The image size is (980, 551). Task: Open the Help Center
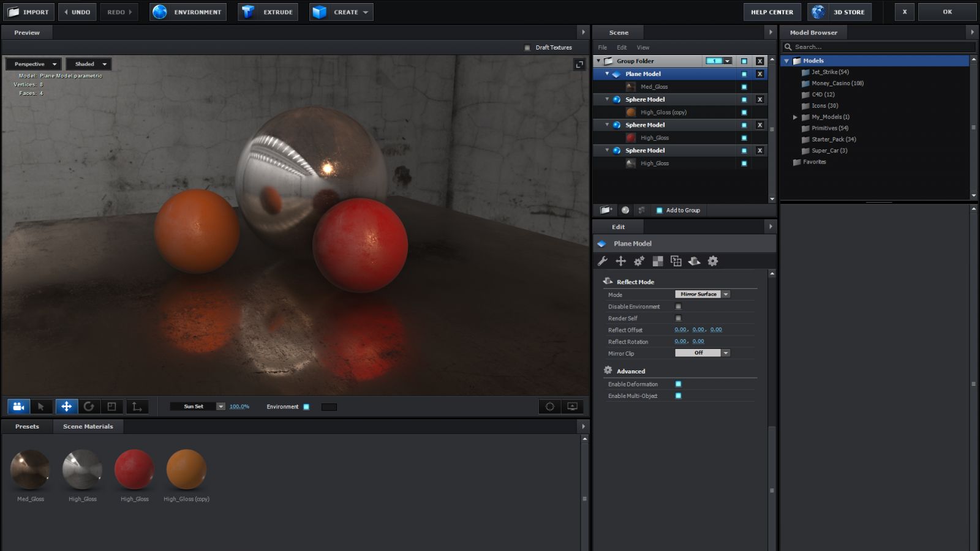click(x=772, y=12)
